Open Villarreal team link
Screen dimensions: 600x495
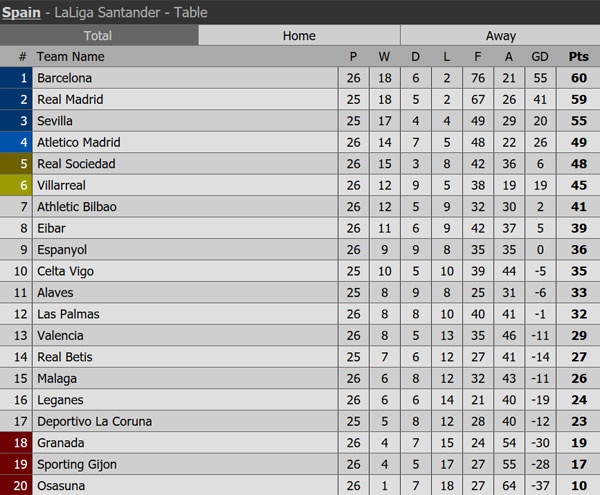63,185
